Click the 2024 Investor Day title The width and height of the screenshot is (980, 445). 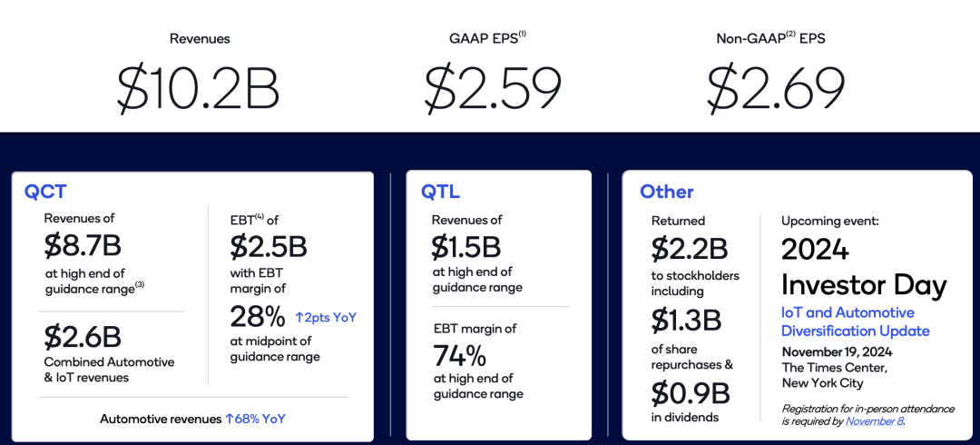863,267
